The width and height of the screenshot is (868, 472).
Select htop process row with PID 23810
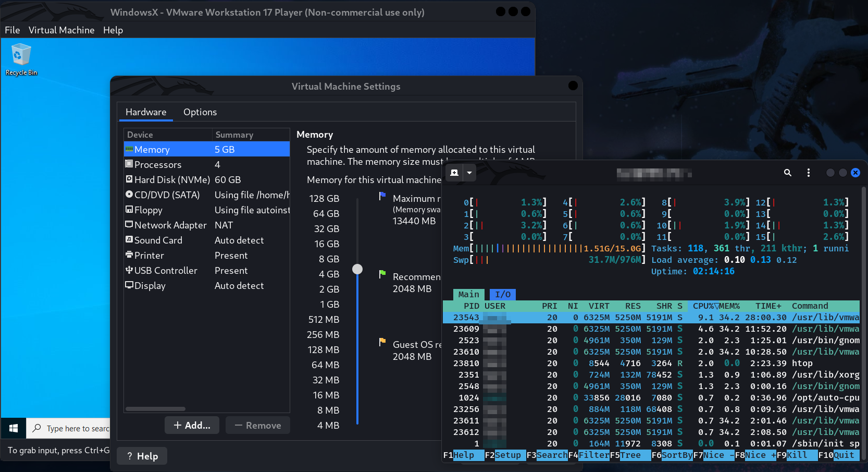point(651,363)
